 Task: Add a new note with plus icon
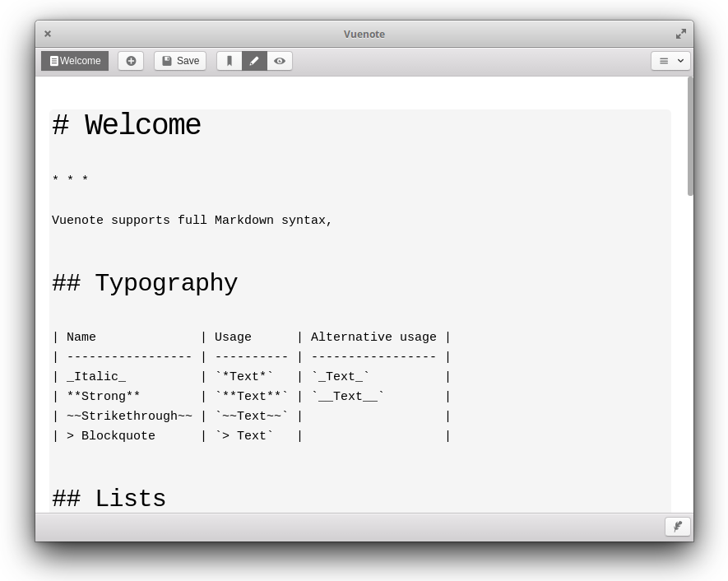point(131,61)
